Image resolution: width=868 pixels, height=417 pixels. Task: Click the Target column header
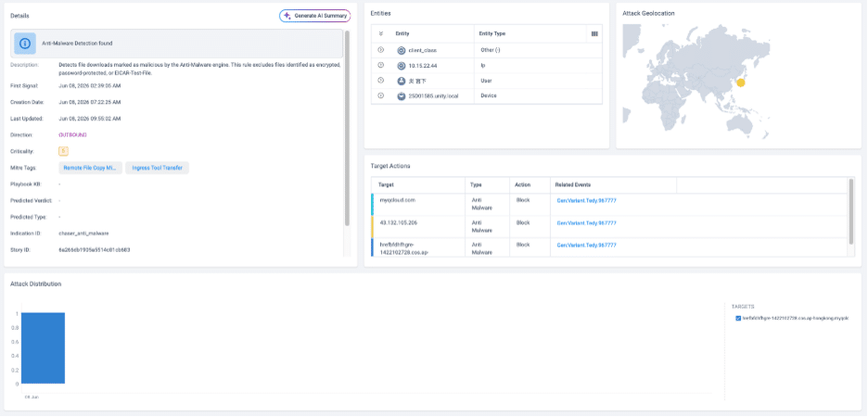click(386, 184)
